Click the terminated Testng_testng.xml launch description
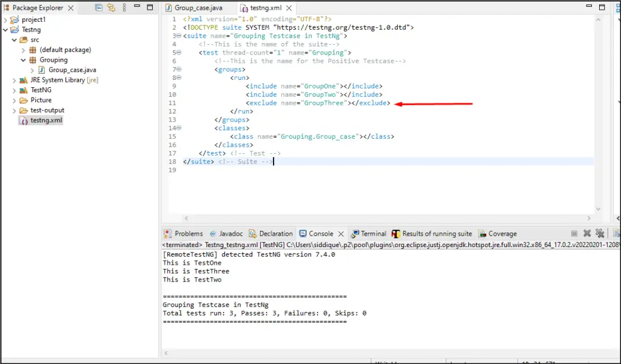 tap(390, 245)
